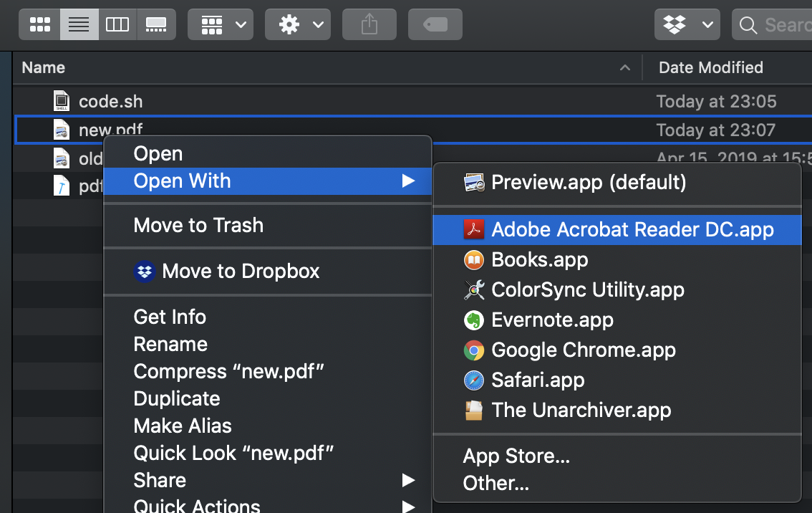The width and height of the screenshot is (812, 513).
Task: Click the old PDF file icon
Action: tap(62, 158)
